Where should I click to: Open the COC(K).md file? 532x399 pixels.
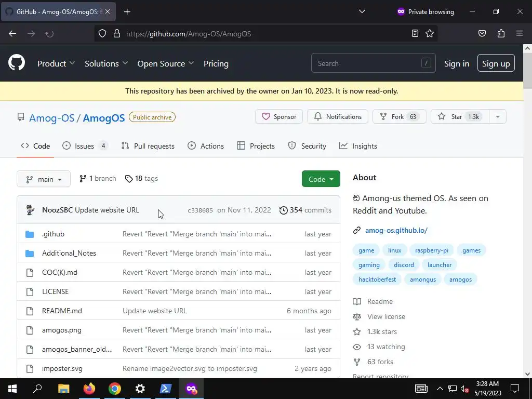click(60, 272)
